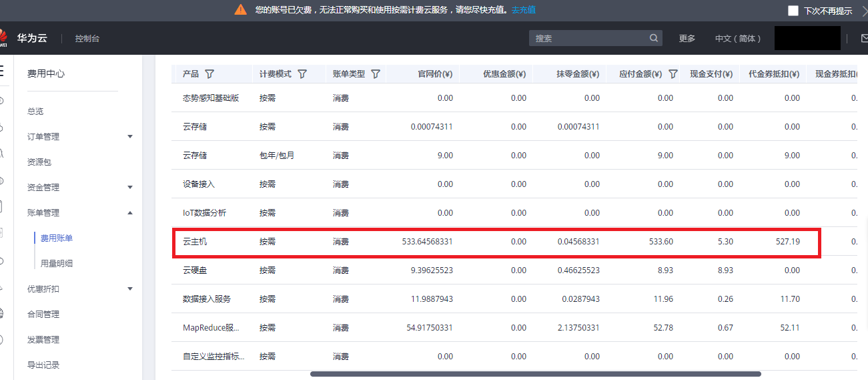Click the 自定义监控指标... product cell
Image resolution: width=868 pixels, height=380 pixels.
click(213, 357)
